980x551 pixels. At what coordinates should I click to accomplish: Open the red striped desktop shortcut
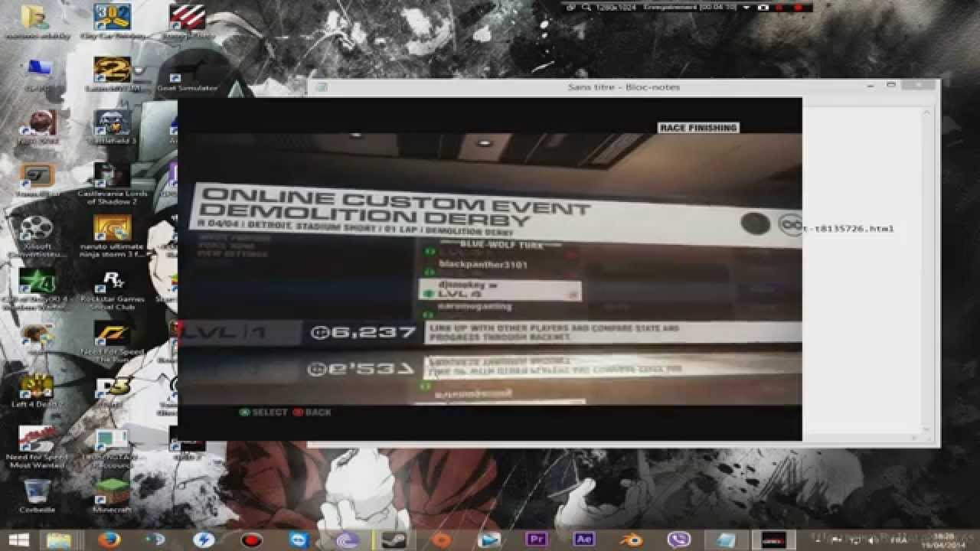click(187, 21)
